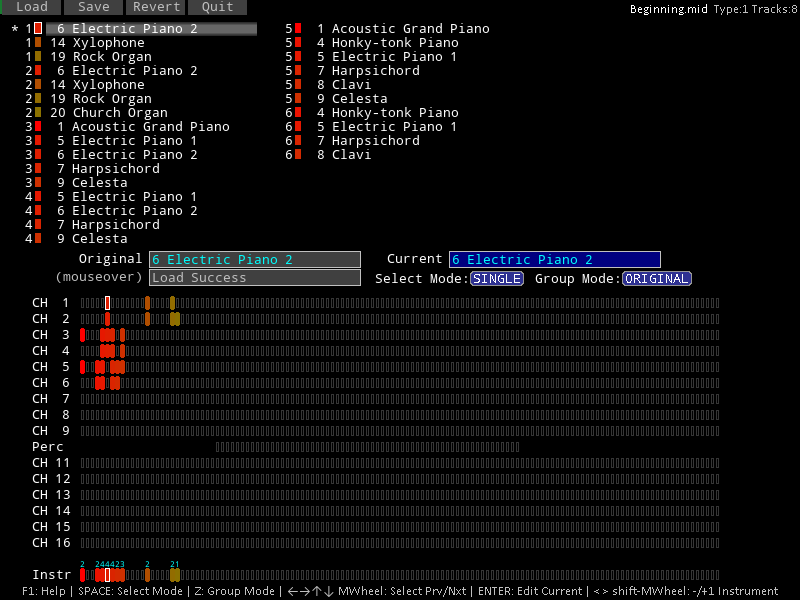The width and height of the screenshot is (800, 600).
Task: Click the Load menu button
Action: pyautogui.click(x=32, y=7)
